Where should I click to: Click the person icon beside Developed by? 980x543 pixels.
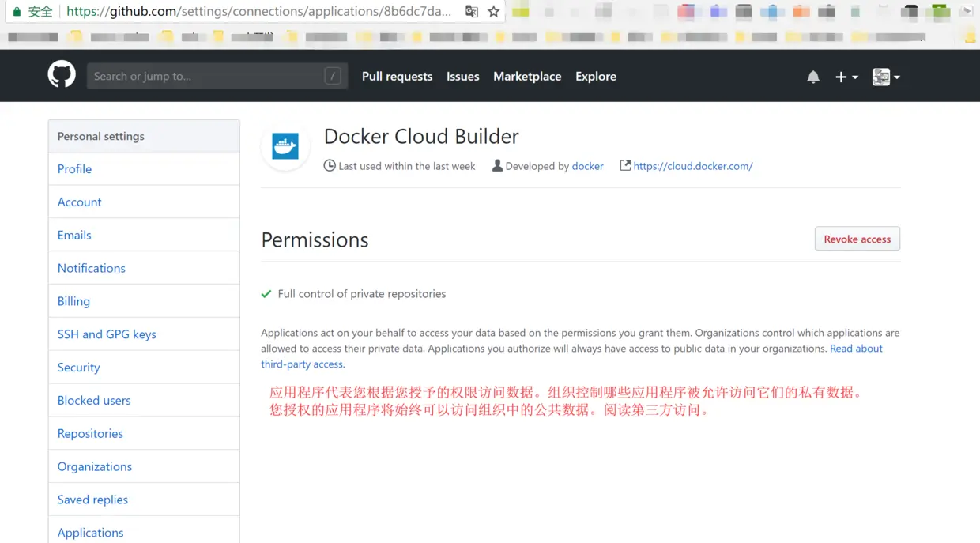(497, 165)
